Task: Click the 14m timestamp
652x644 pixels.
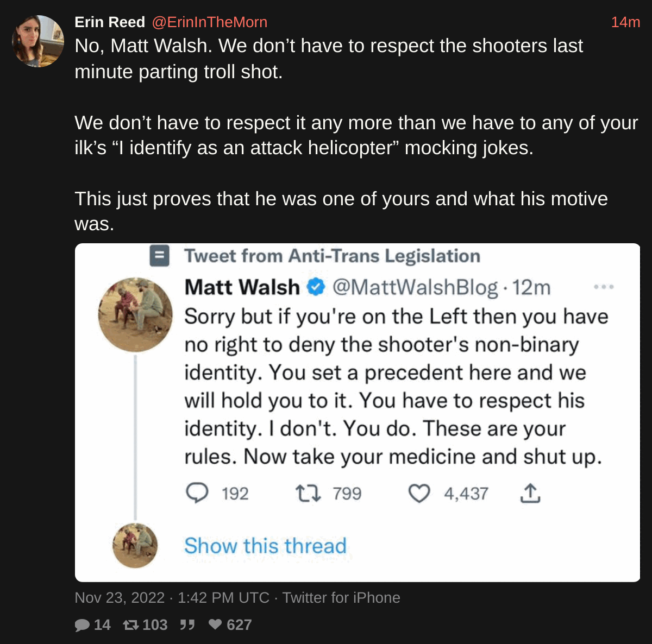Action: [625, 22]
